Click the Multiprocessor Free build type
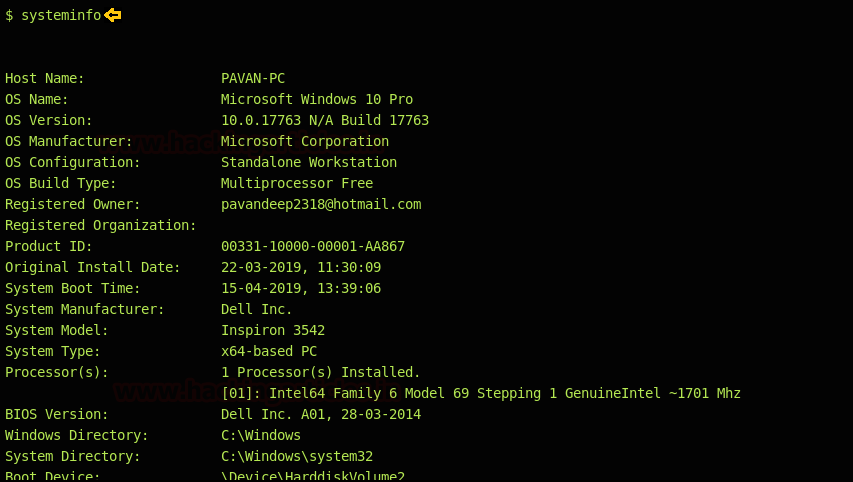This screenshot has width=853, height=482. coord(296,183)
